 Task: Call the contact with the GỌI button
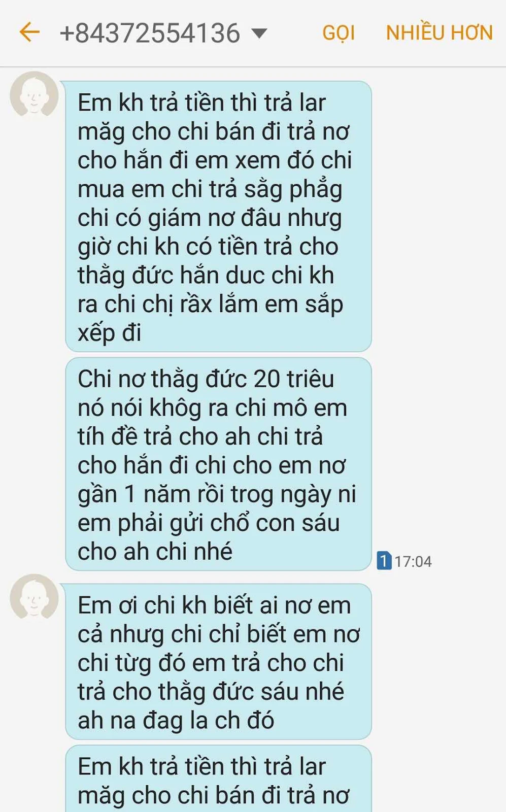[x=339, y=33]
